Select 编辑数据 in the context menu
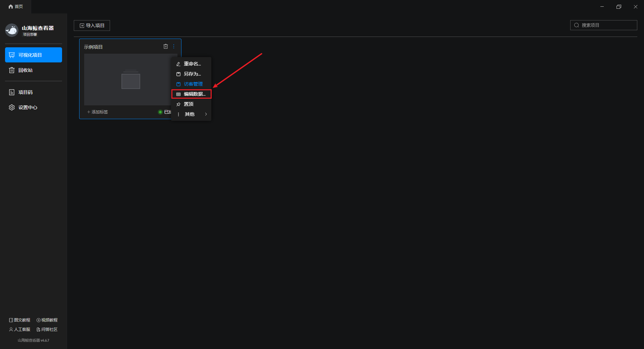Image resolution: width=644 pixels, height=349 pixels. click(x=192, y=94)
